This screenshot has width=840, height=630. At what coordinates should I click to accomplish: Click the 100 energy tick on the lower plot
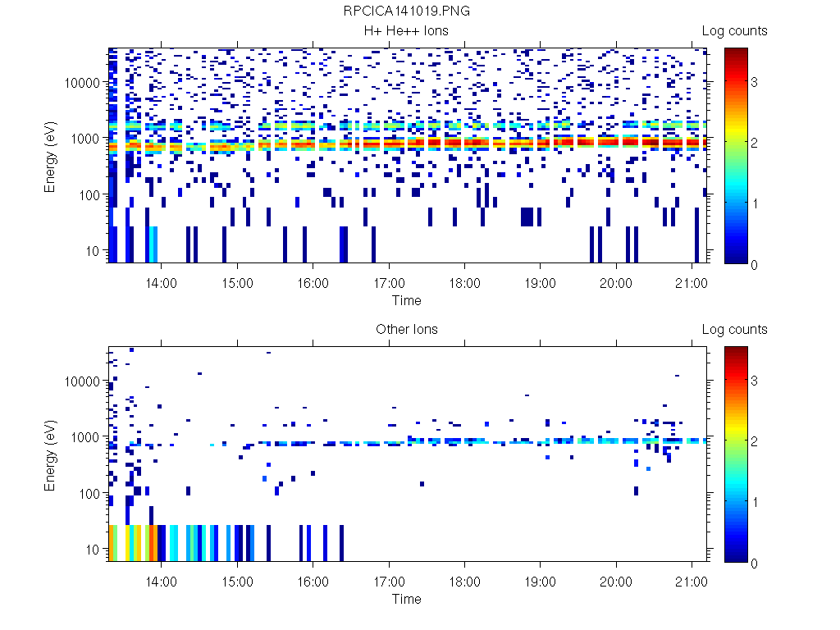point(90,494)
